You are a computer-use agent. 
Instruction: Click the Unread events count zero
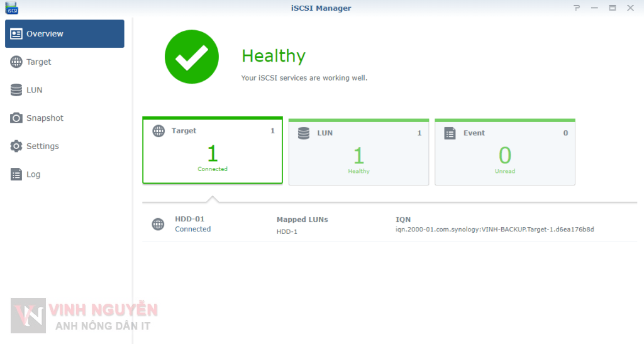pyautogui.click(x=504, y=155)
